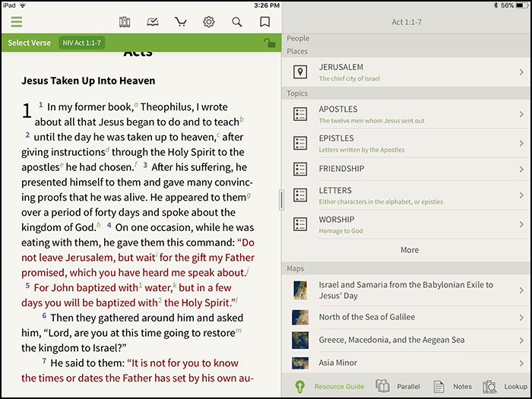Image resolution: width=532 pixels, height=399 pixels.
Task: Tap People section header
Action: [x=298, y=38]
